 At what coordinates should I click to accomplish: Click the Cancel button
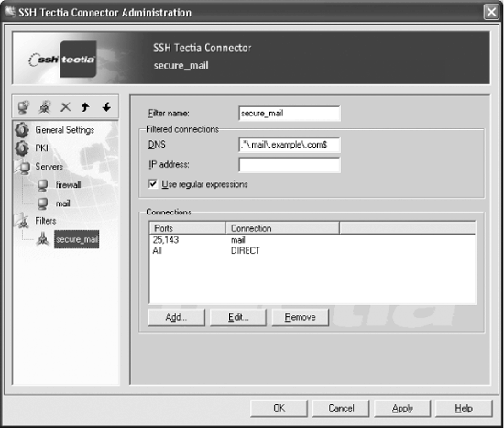(x=341, y=408)
